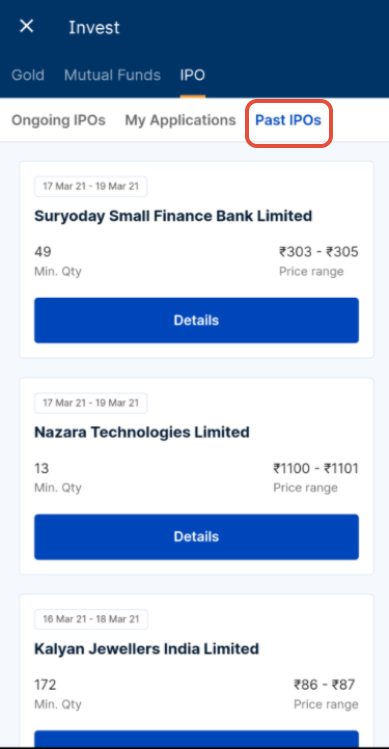Open Details for Nazara Technologies Limited

196,536
